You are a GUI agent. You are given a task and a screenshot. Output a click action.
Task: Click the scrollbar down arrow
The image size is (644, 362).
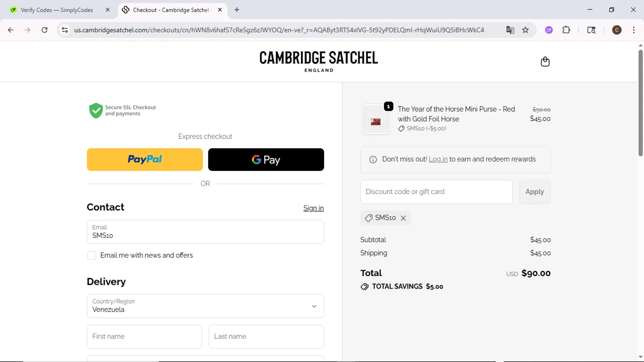point(640,357)
